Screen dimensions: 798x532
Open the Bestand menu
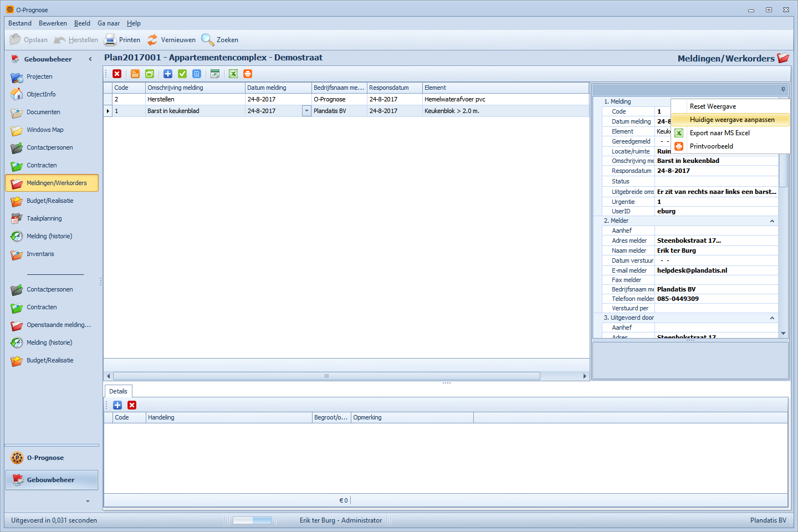(20, 23)
